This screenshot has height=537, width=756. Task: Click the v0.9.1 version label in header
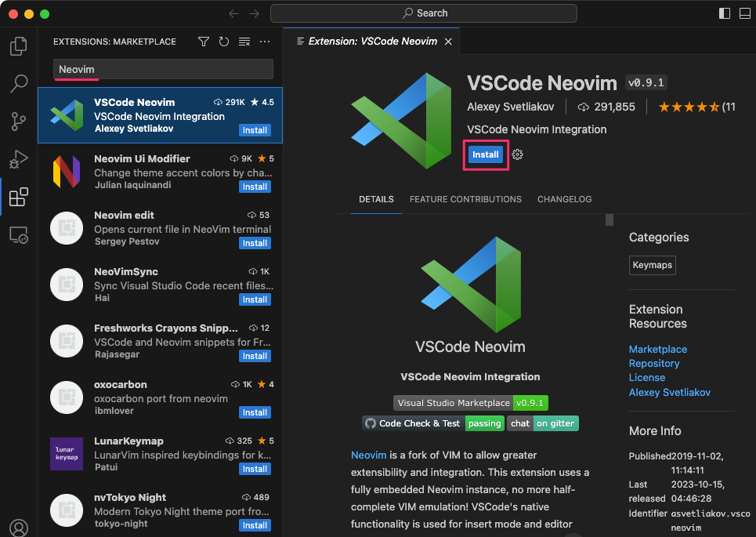pos(646,82)
